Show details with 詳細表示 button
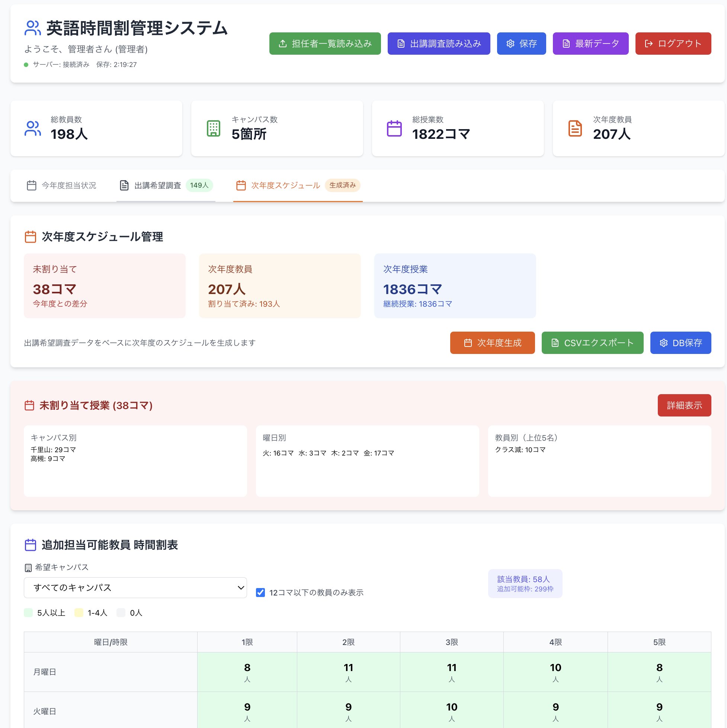727x728 pixels. (x=684, y=405)
